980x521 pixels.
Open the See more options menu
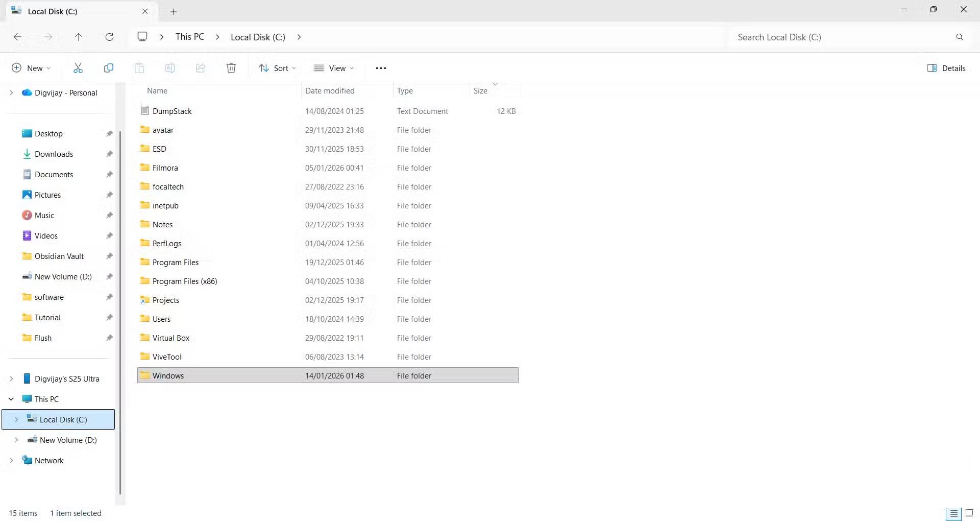tap(381, 68)
